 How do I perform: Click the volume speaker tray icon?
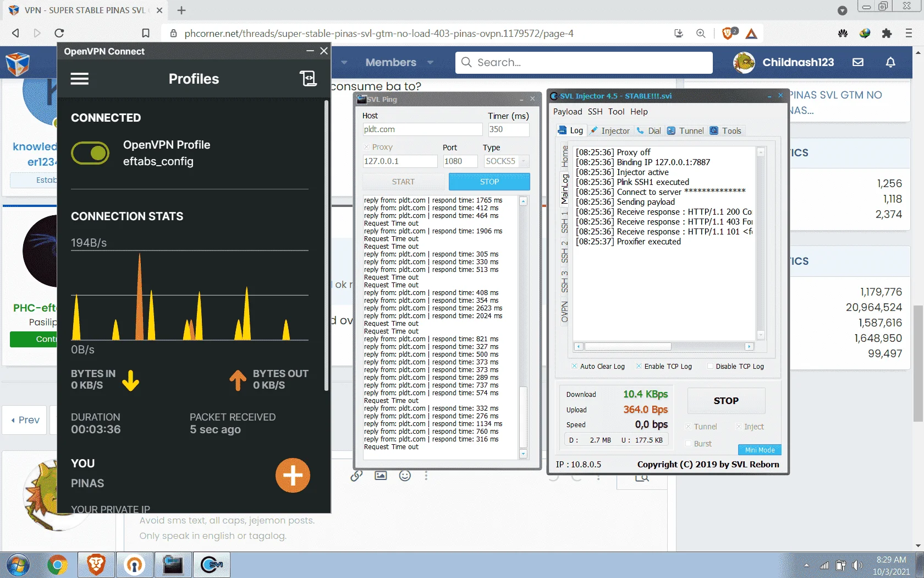point(857,565)
